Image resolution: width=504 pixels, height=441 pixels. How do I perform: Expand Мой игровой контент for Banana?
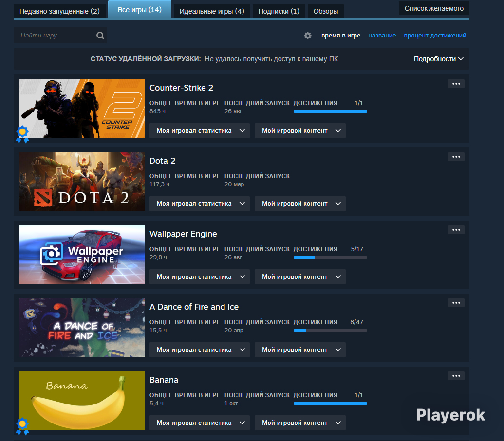300,423
